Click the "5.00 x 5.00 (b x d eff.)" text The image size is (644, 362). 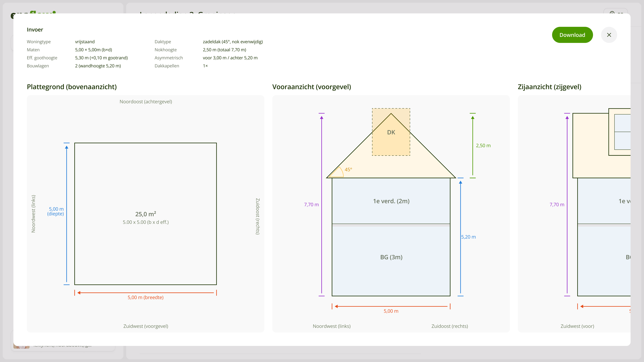coord(146,222)
